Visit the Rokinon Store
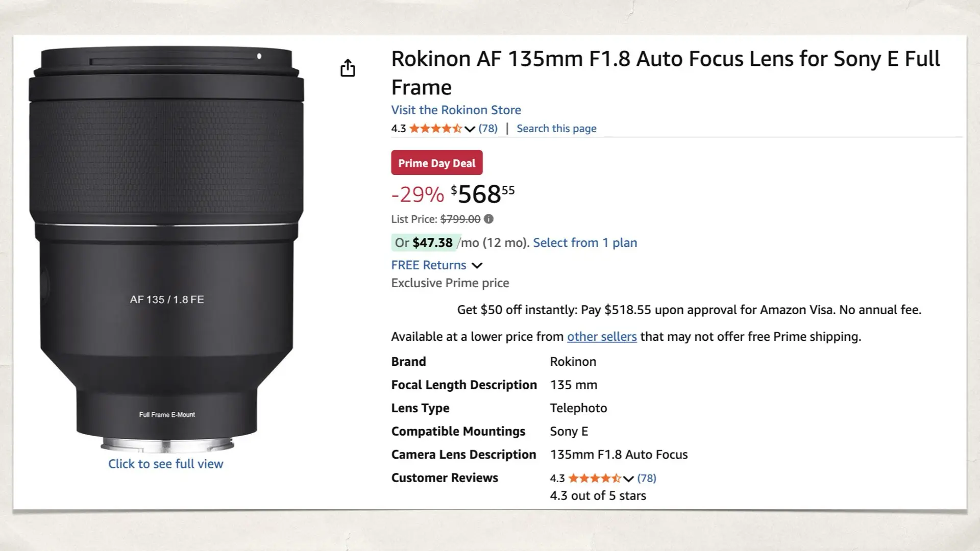The height and width of the screenshot is (551, 980). coord(456,110)
